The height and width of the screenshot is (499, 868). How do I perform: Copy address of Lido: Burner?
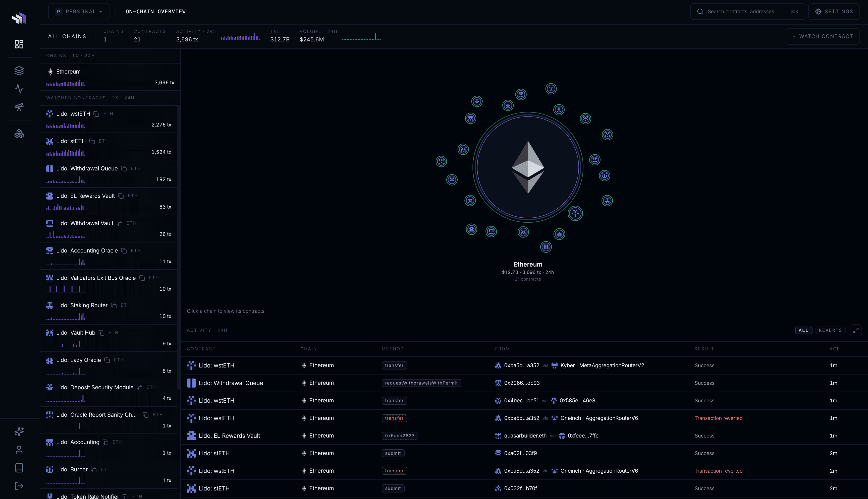[x=94, y=470]
